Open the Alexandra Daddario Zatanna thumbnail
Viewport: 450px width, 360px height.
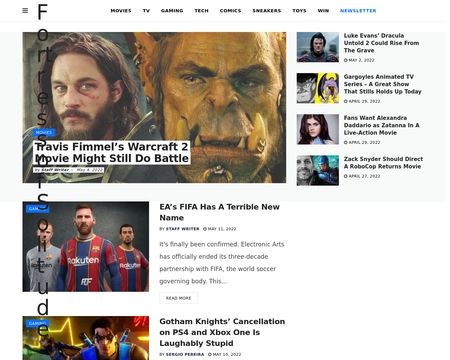coord(318,129)
